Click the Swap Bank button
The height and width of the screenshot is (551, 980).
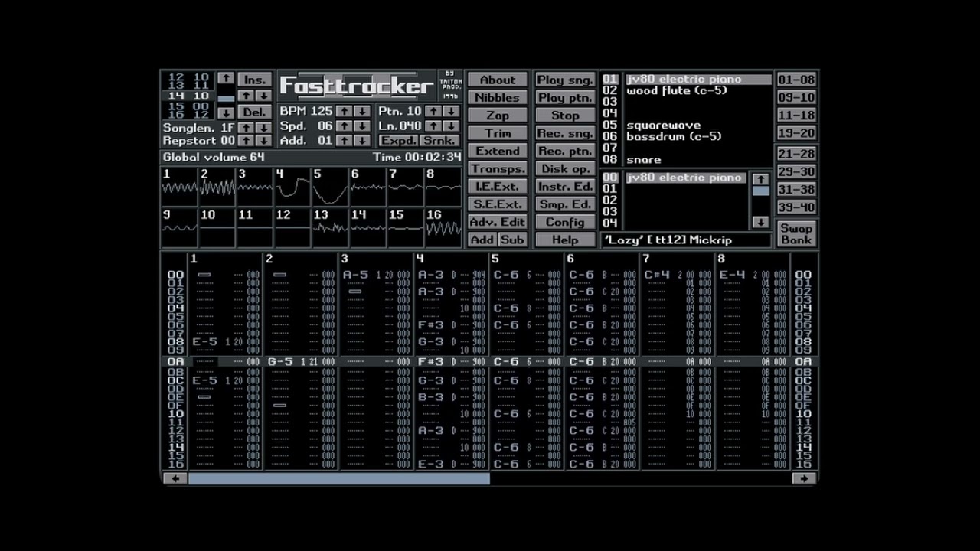pyautogui.click(x=796, y=233)
